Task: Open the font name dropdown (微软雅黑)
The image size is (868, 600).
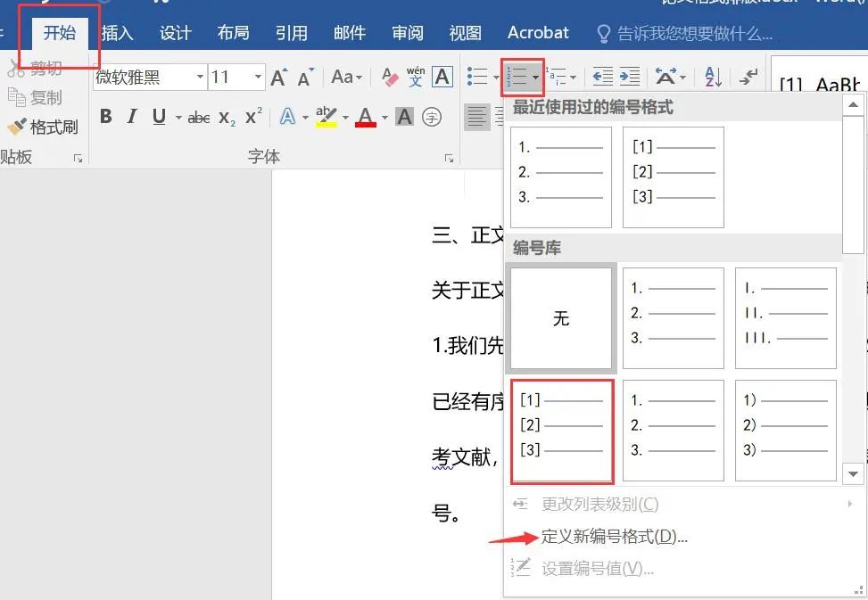Action: (x=201, y=77)
